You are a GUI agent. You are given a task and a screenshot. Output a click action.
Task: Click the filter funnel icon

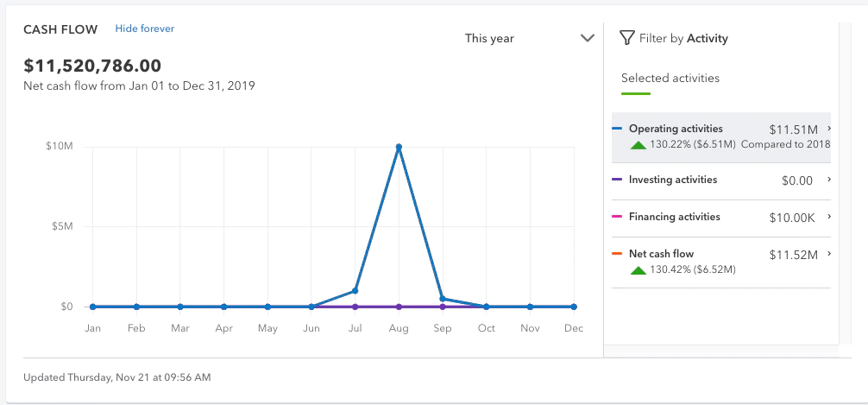pyautogui.click(x=627, y=38)
